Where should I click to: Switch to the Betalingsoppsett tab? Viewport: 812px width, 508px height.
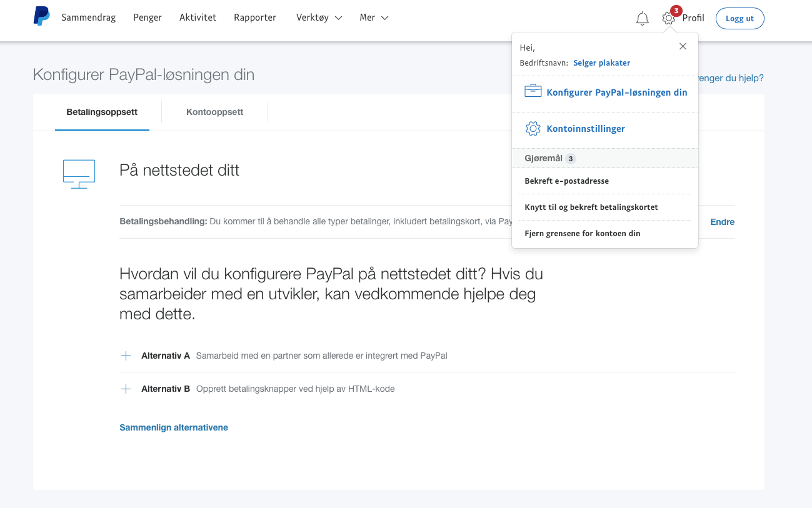(102, 112)
